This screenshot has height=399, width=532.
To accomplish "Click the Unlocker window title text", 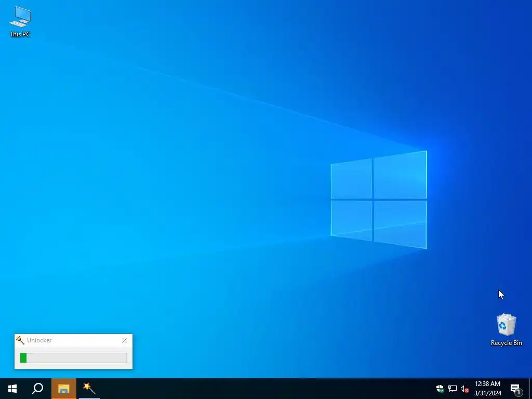I will (x=39, y=340).
